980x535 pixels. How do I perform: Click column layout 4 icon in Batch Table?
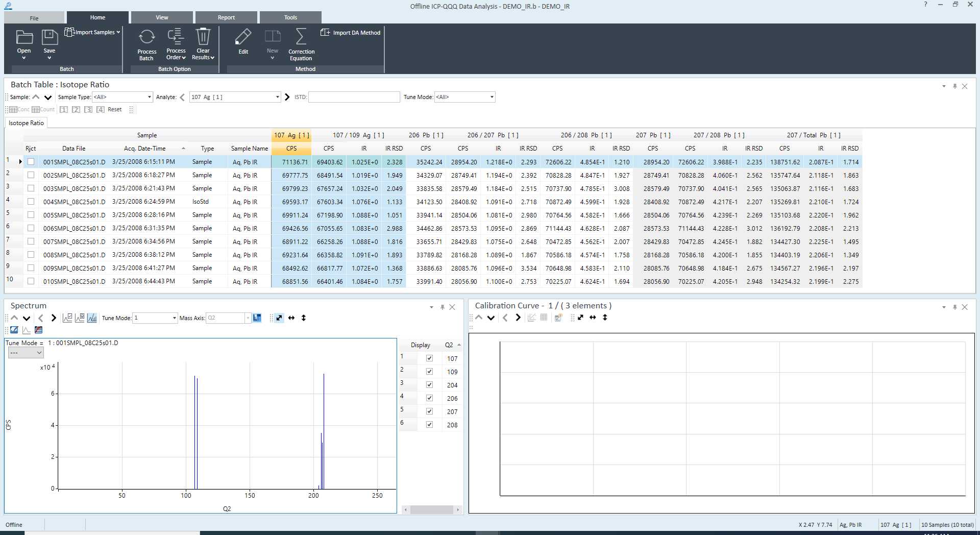point(101,110)
